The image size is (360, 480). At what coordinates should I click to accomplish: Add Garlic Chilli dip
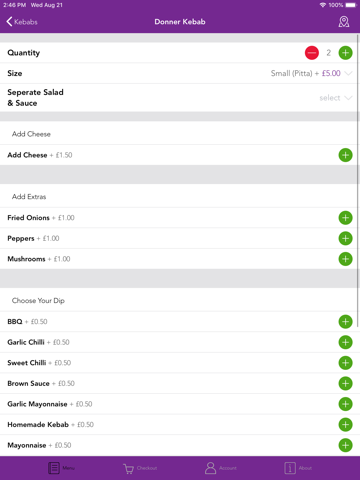[345, 342]
